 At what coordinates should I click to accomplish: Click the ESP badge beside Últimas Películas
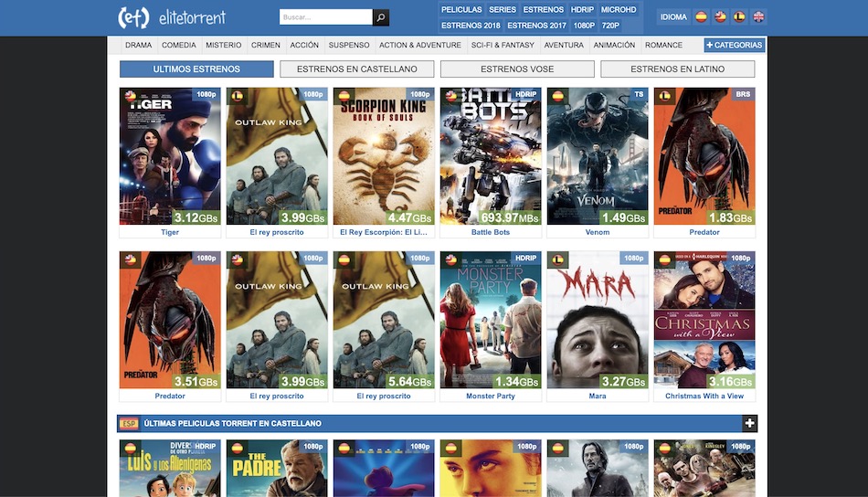pyautogui.click(x=129, y=424)
